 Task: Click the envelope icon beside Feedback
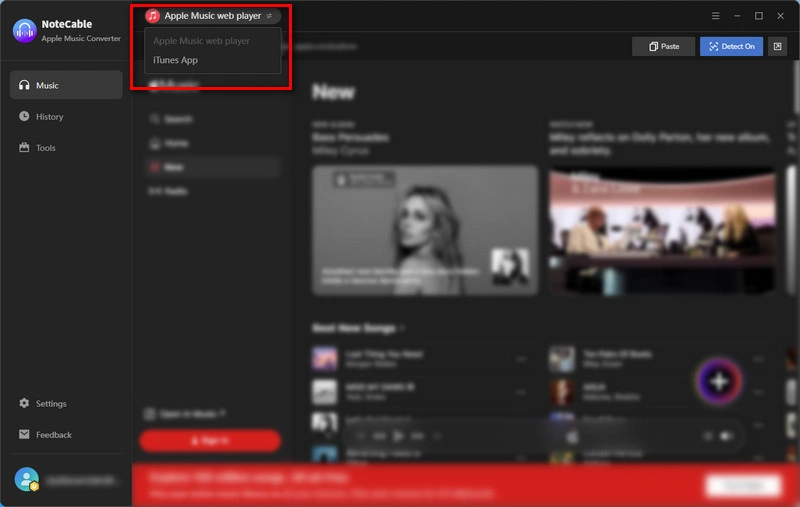[x=24, y=434]
